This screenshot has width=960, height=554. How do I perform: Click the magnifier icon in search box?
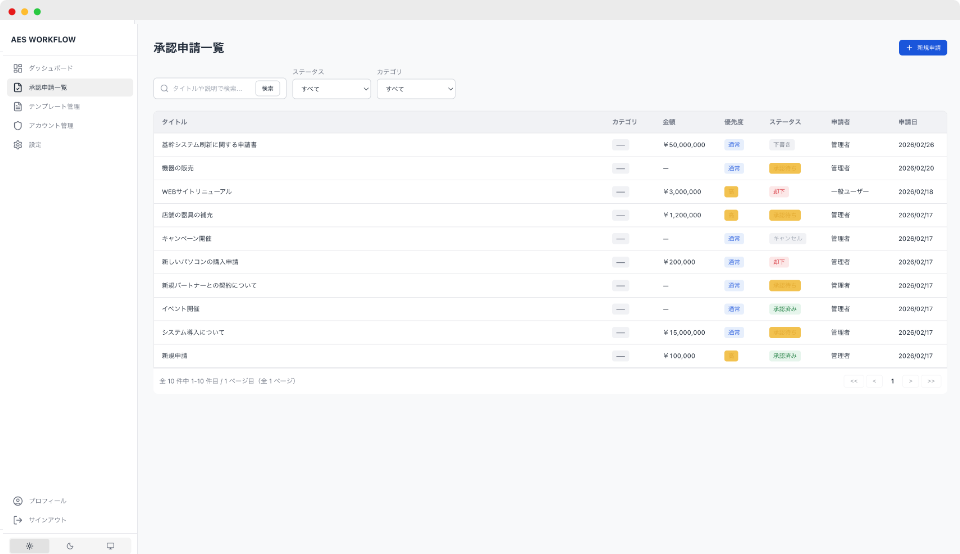click(165, 89)
